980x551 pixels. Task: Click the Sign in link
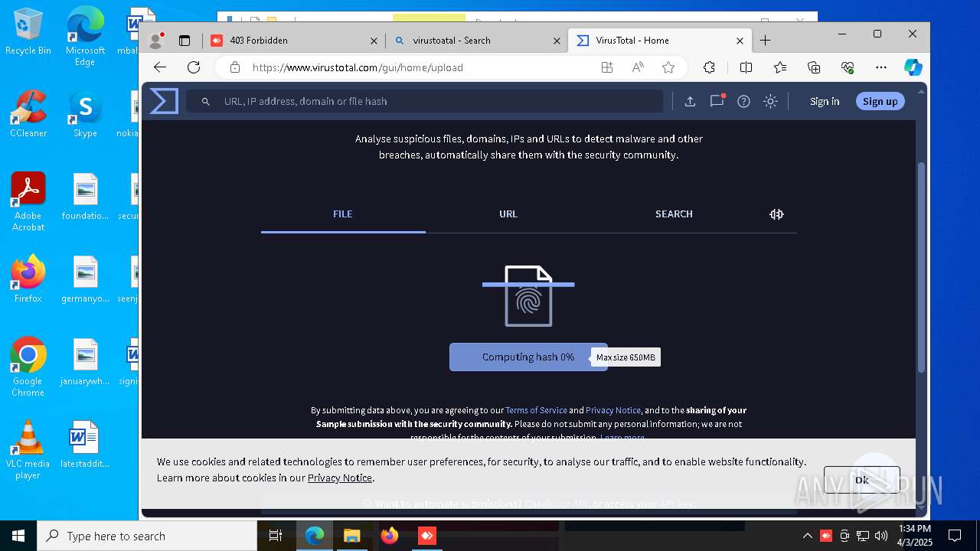point(825,101)
